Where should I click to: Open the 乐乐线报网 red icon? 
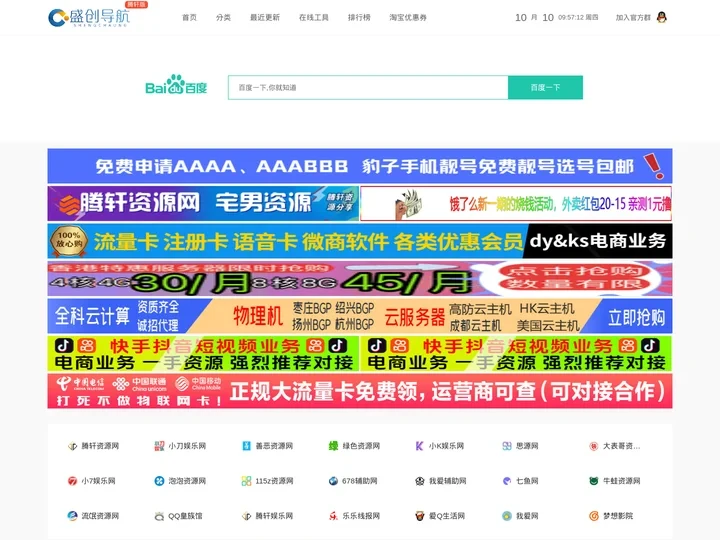click(333, 516)
